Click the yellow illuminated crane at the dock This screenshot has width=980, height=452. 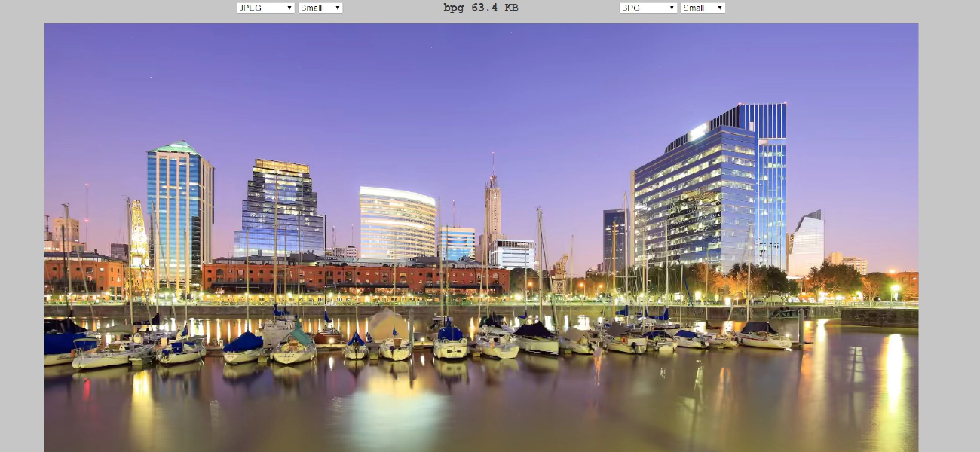tap(139, 234)
